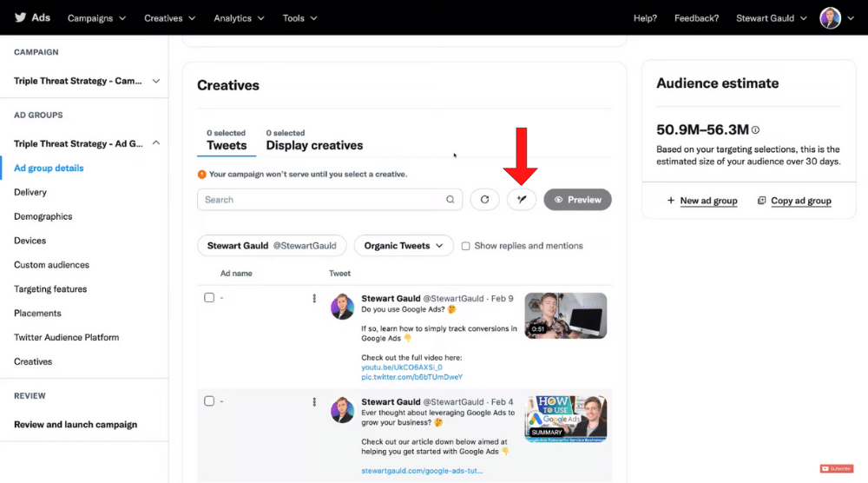Click Copy ad group
Viewport: 868px width, 483px height.
click(x=801, y=201)
